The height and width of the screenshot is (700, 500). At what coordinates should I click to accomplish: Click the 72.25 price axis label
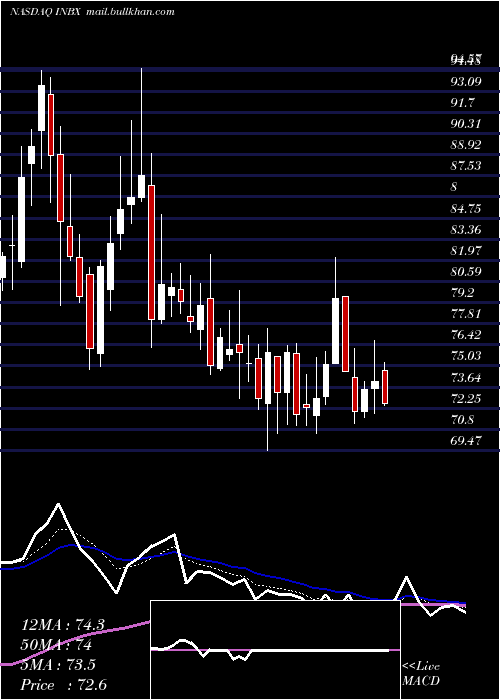pyautogui.click(x=466, y=399)
